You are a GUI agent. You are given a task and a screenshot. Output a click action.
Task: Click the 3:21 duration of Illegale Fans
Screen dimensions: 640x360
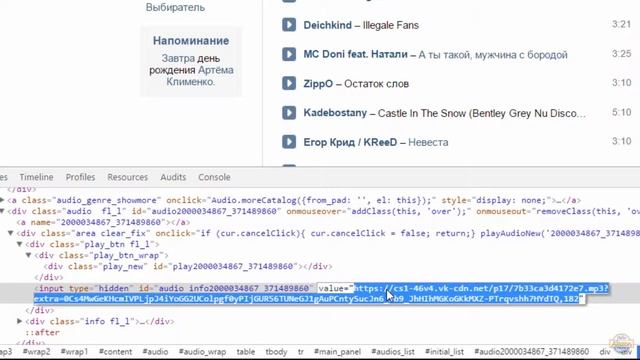point(621,24)
